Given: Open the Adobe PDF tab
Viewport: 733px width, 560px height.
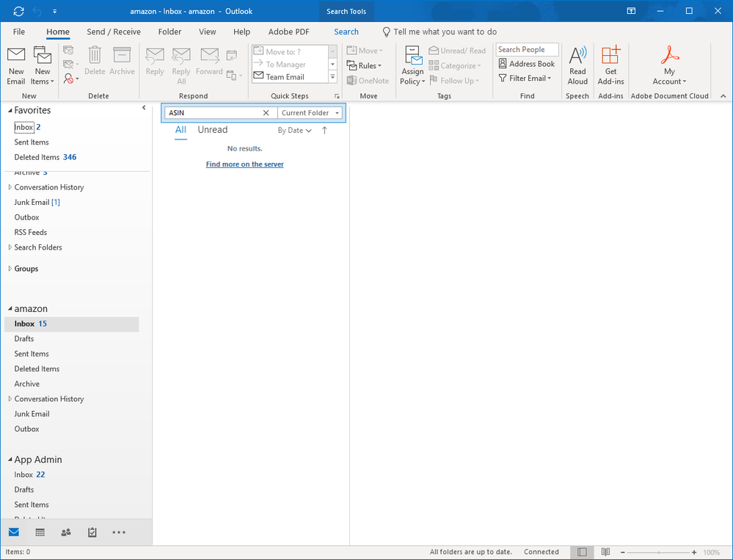Looking at the screenshot, I should 288,32.
